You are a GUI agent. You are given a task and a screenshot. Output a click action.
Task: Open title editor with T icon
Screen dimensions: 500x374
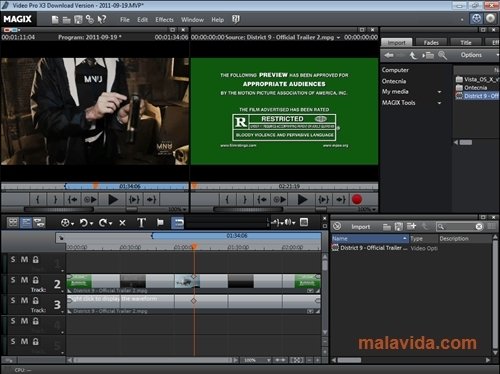pyautogui.click(x=142, y=223)
